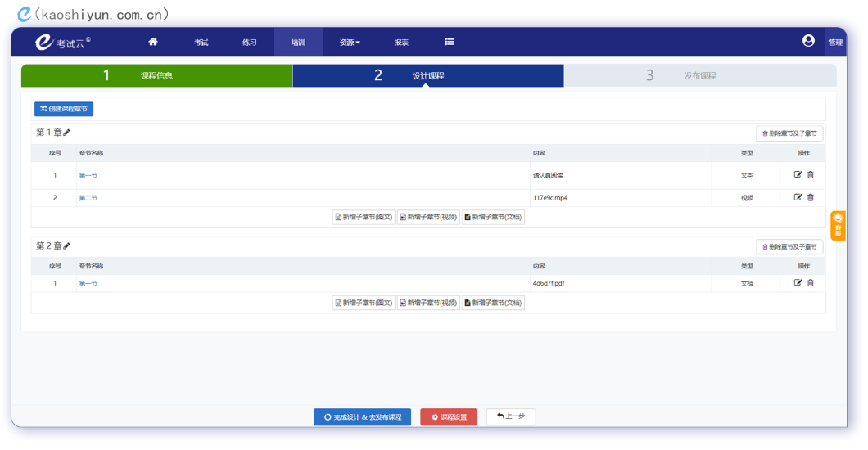Click 创建课程章节 button
The image size is (868, 450).
[64, 109]
